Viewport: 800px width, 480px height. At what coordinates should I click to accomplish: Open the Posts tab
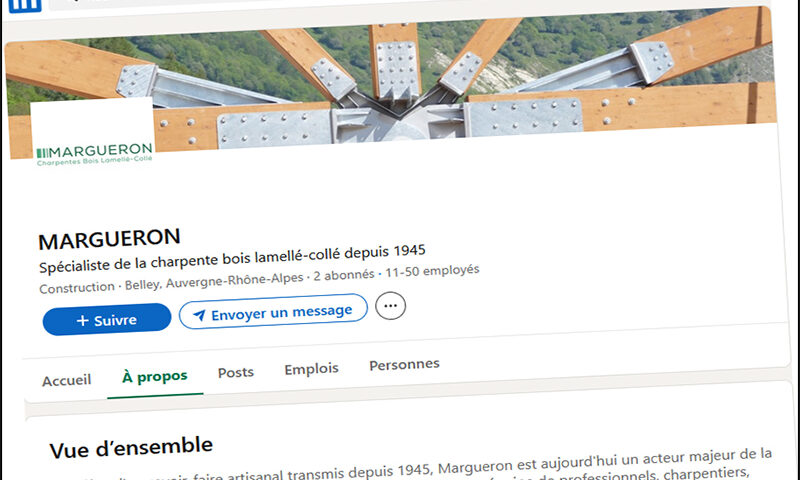click(236, 372)
